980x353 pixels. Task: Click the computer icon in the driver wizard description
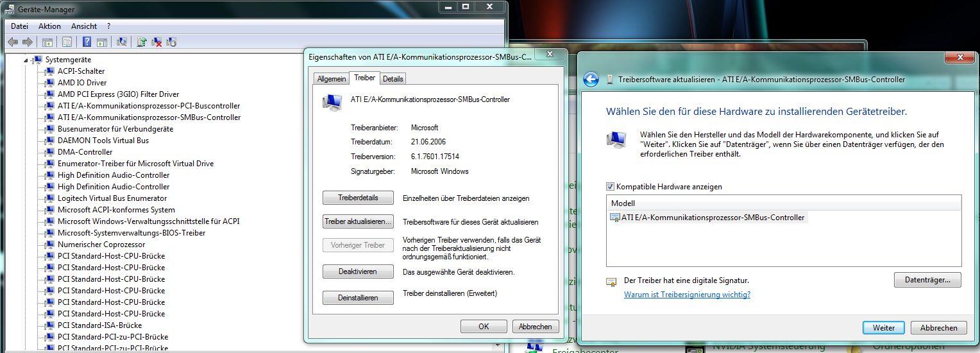tap(617, 140)
